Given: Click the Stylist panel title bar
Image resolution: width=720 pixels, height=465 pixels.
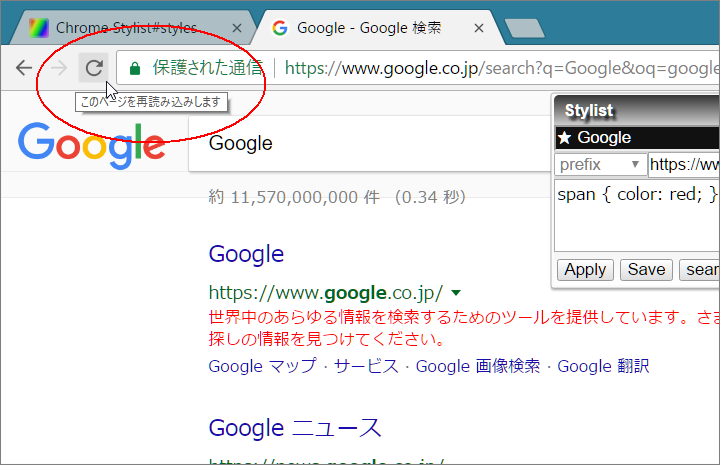Looking at the screenshot, I should pyautogui.click(x=637, y=110).
